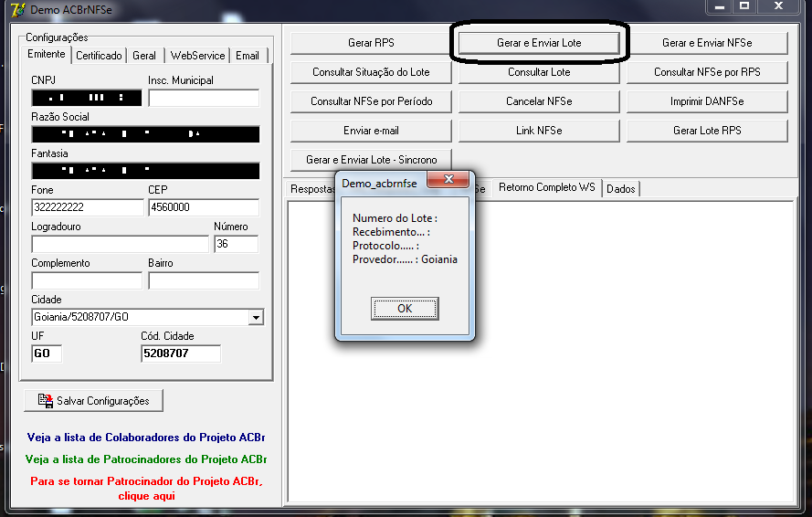Screen dimensions: 812x517
Task: Select the Retorno Completo WS tab
Action: [x=547, y=187]
